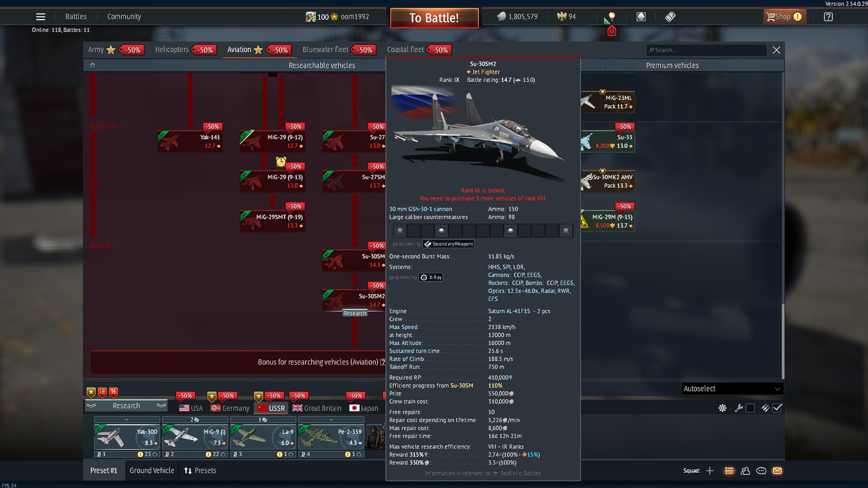Collapse the researchable vehicles top chevron

pyautogui.click(x=92, y=66)
